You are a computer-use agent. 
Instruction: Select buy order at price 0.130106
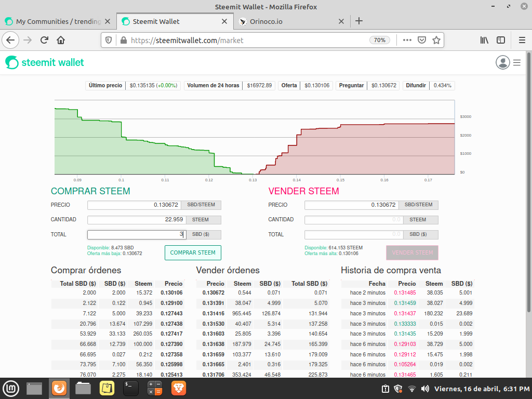[x=117, y=293]
